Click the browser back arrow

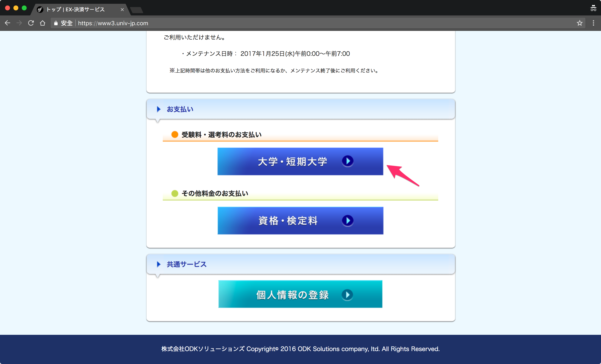(x=8, y=23)
